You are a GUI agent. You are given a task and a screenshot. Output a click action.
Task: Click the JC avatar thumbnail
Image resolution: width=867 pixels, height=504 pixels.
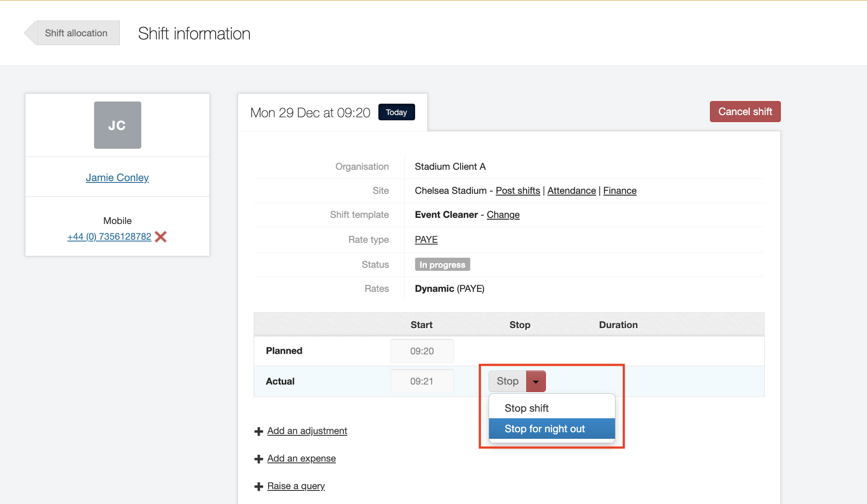coord(117,125)
